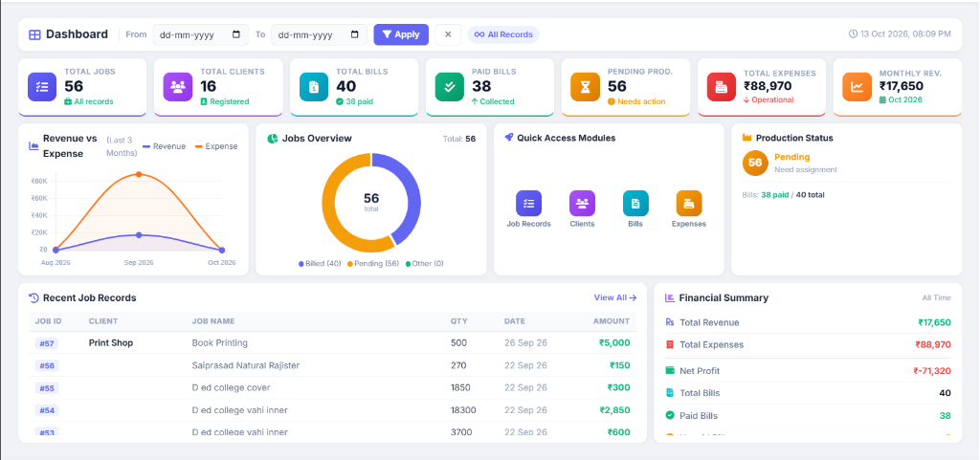The image size is (980, 460).
Task: Click the JOB NAME column header
Action: [213, 321]
